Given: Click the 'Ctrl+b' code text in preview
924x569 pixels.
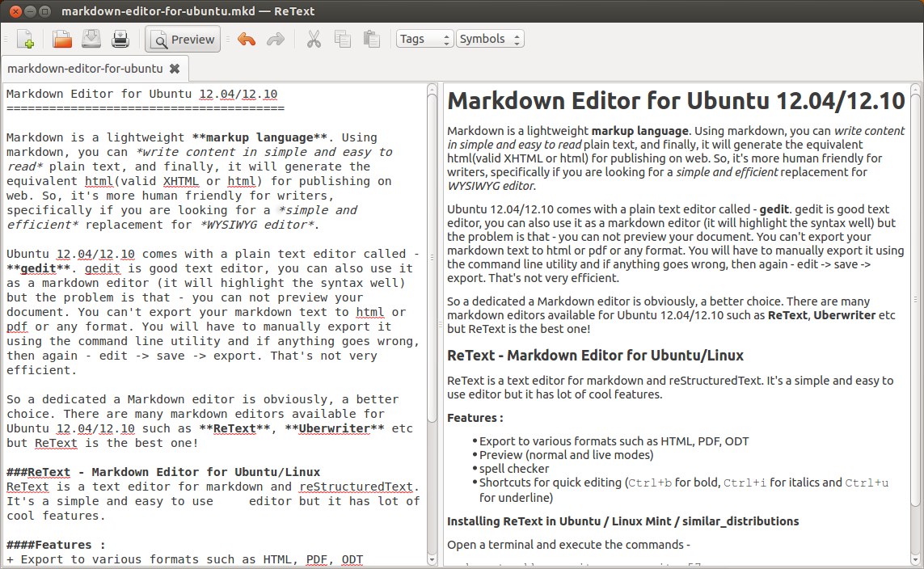Looking at the screenshot, I should tap(650, 483).
